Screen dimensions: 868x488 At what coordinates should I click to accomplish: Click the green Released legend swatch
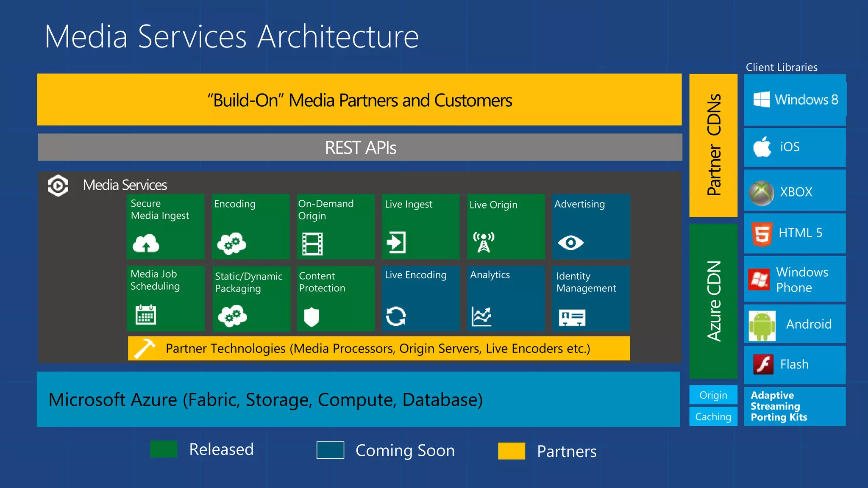[x=164, y=449]
